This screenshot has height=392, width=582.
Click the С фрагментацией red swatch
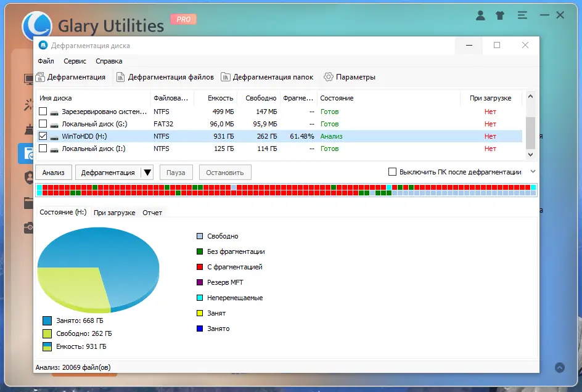(x=200, y=266)
